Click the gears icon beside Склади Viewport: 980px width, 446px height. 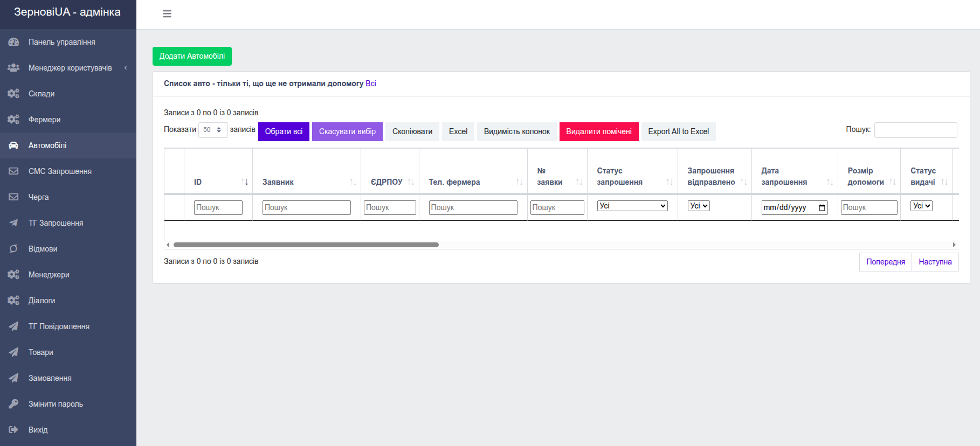(x=13, y=94)
